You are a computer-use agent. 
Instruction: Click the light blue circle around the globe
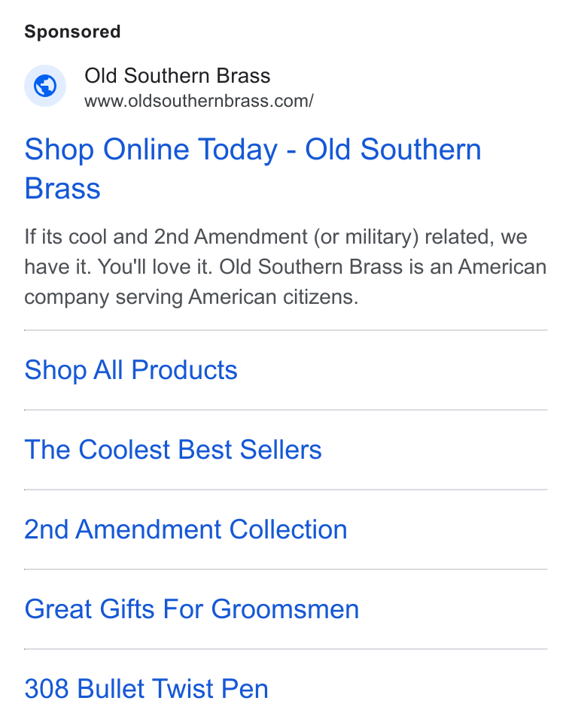click(45, 86)
